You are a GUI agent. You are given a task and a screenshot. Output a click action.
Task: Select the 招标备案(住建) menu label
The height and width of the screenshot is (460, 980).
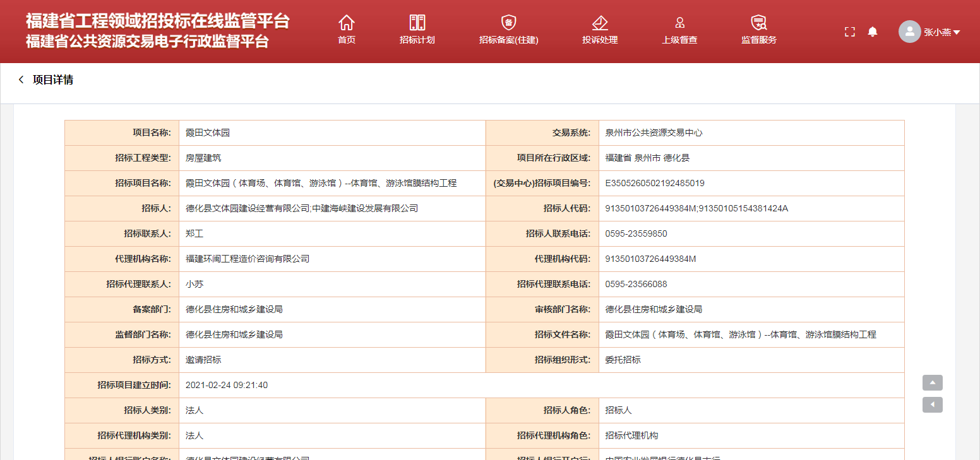pos(508,40)
